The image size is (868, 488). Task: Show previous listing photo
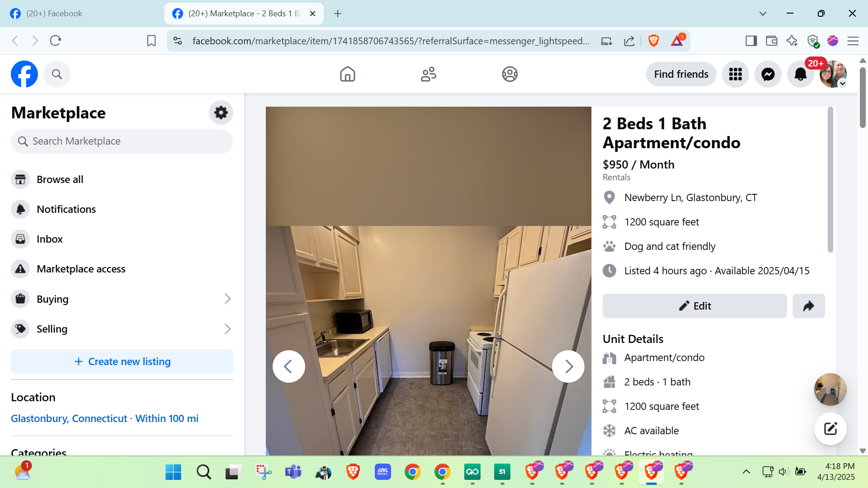point(288,366)
